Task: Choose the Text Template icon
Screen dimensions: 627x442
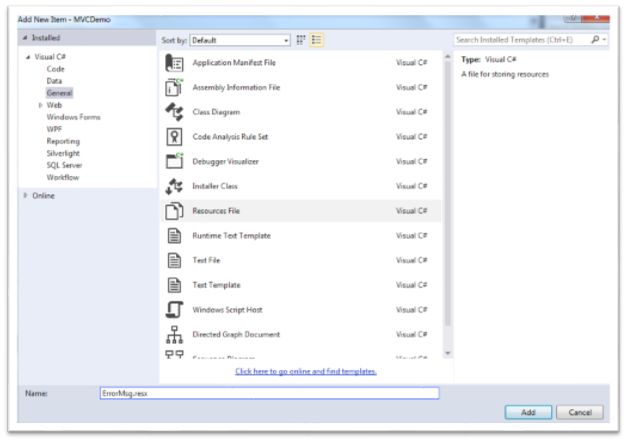Action: click(x=174, y=285)
